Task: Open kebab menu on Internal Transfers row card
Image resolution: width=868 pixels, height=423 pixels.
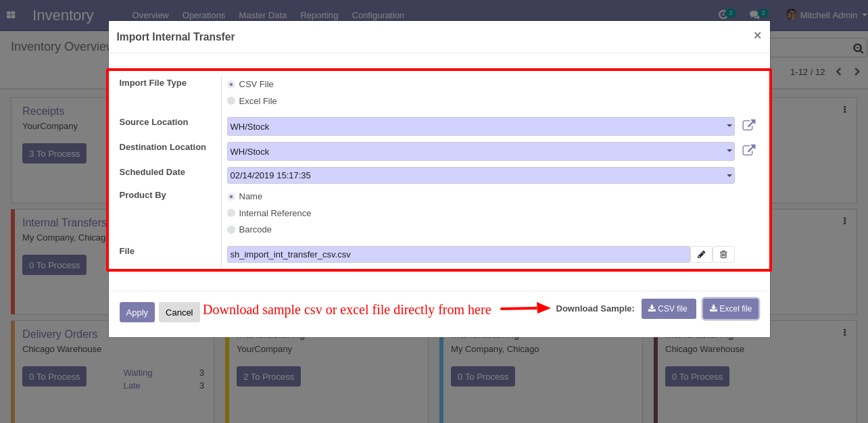Action: pyautogui.click(x=844, y=221)
